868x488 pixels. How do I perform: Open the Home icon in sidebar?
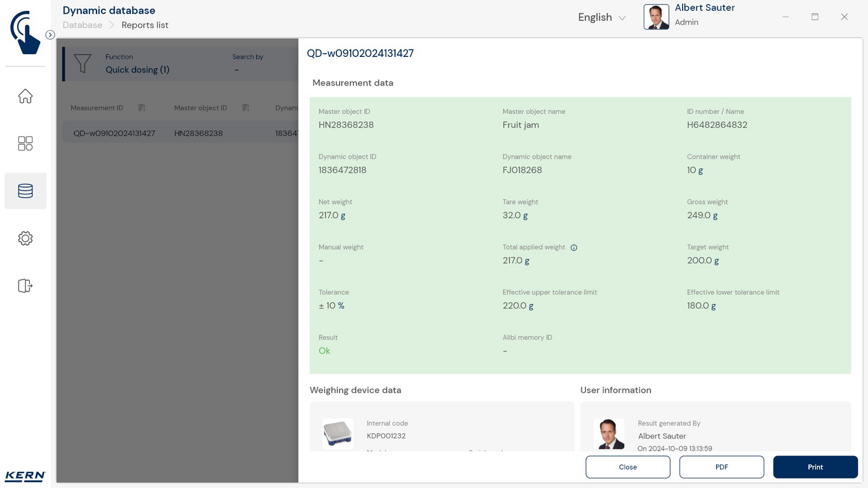(x=25, y=96)
